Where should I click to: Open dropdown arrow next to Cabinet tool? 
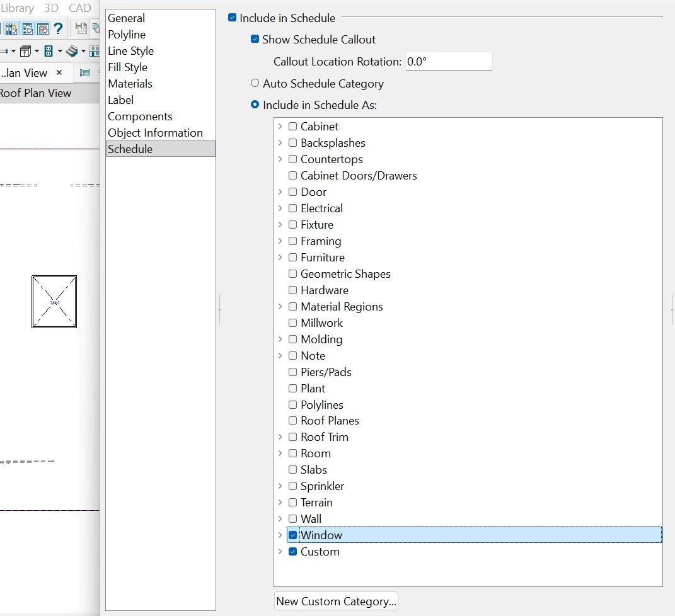click(x=37, y=51)
